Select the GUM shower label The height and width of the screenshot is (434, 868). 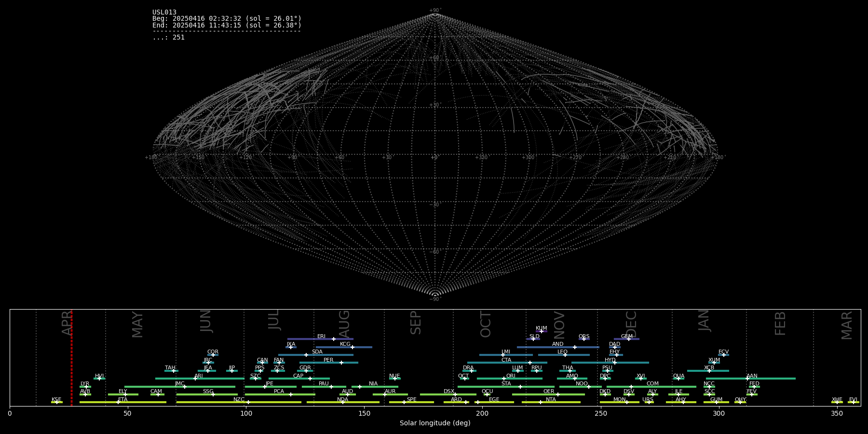(716, 400)
